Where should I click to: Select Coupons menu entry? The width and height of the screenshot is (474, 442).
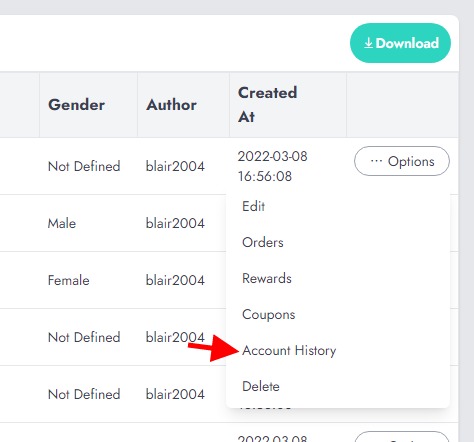[x=269, y=314]
